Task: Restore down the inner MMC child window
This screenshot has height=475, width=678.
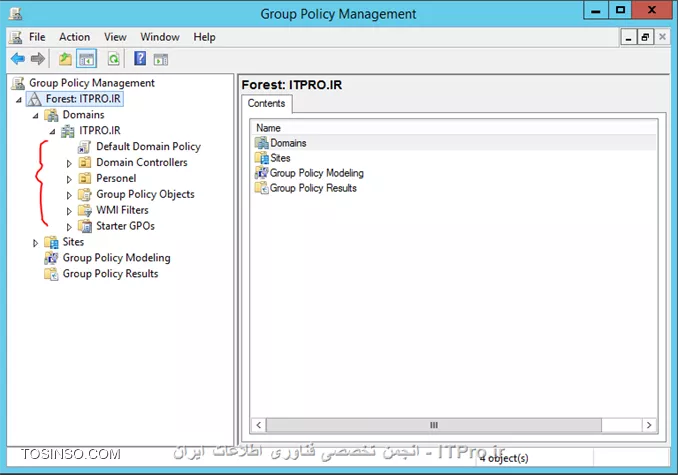Action: pyautogui.click(x=645, y=38)
